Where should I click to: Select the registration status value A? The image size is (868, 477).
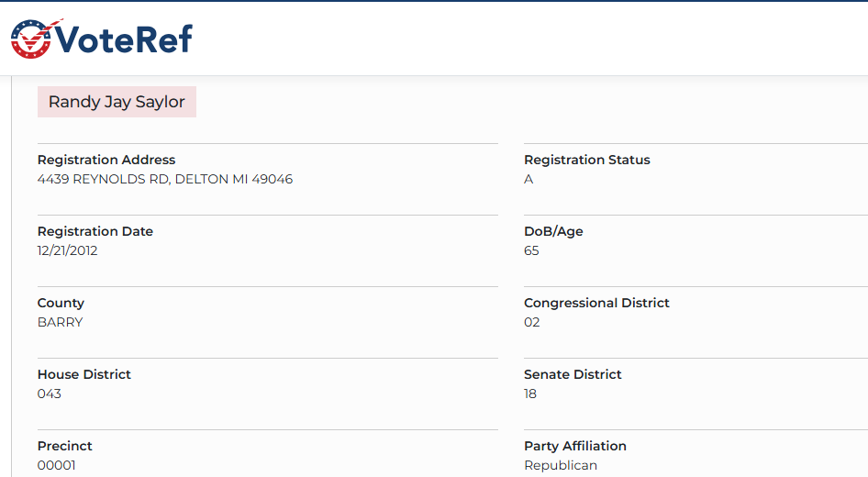pyautogui.click(x=529, y=179)
